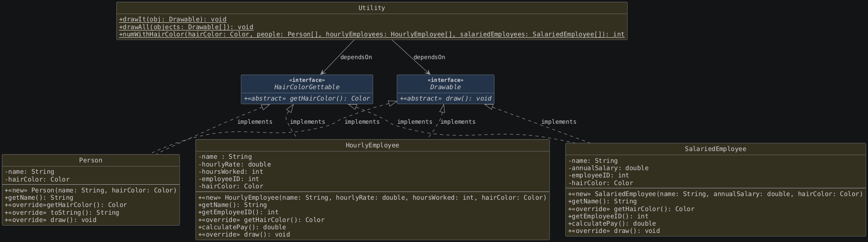This screenshot has width=868, height=242.
Task: Select -employeeID: int field in HourlyEmployee
Action: tap(229, 179)
